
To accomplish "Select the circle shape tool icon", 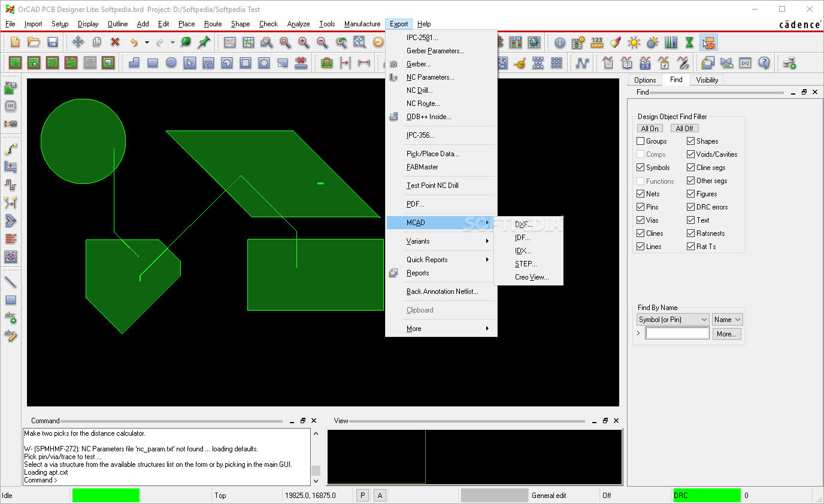I will point(171,62).
